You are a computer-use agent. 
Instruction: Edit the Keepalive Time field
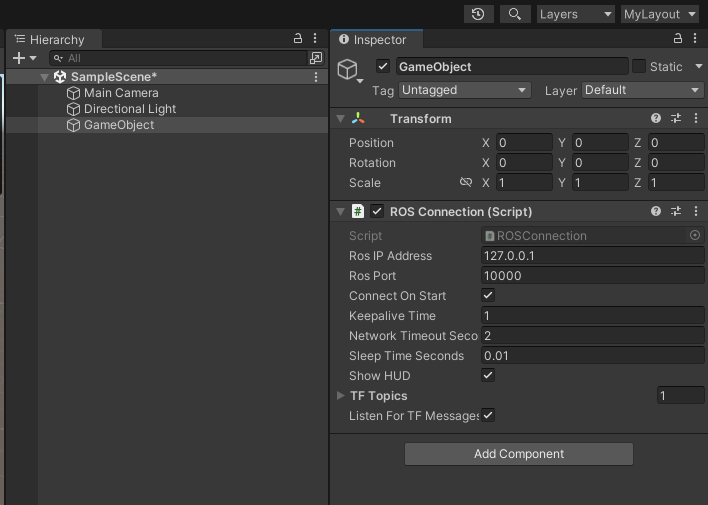[x=592, y=316]
